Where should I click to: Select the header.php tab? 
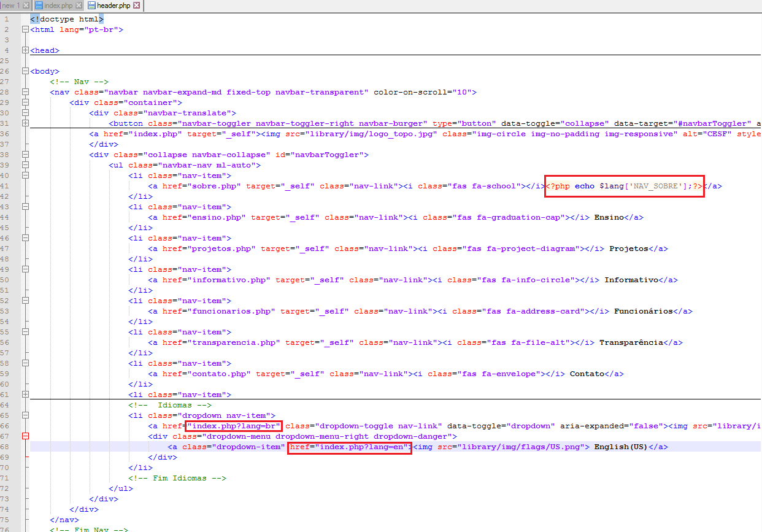pyautogui.click(x=114, y=6)
